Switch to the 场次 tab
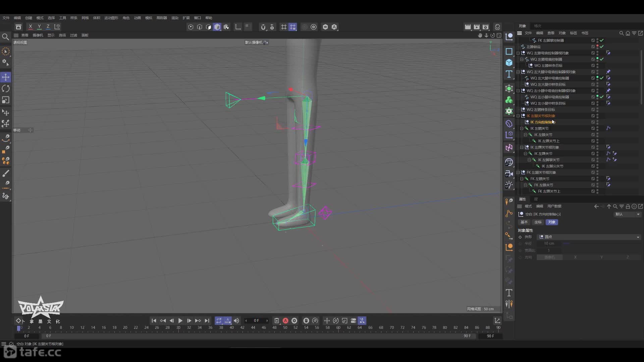This screenshot has height=362, width=644. click(538, 26)
